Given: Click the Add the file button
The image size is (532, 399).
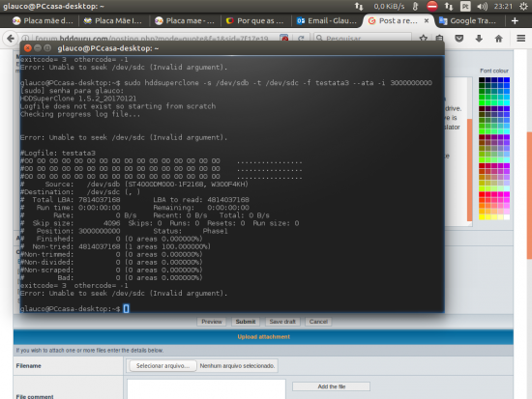Looking at the screenshot, I should point(331,386).
